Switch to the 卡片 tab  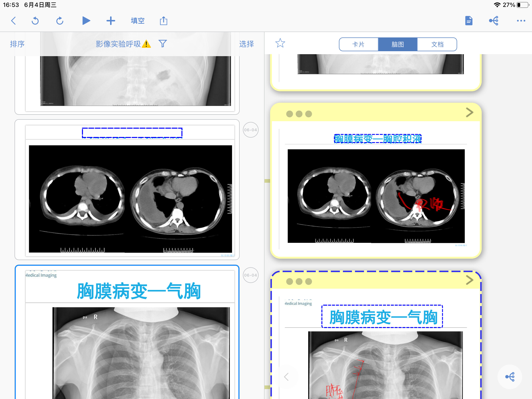[x=359, y=44]
